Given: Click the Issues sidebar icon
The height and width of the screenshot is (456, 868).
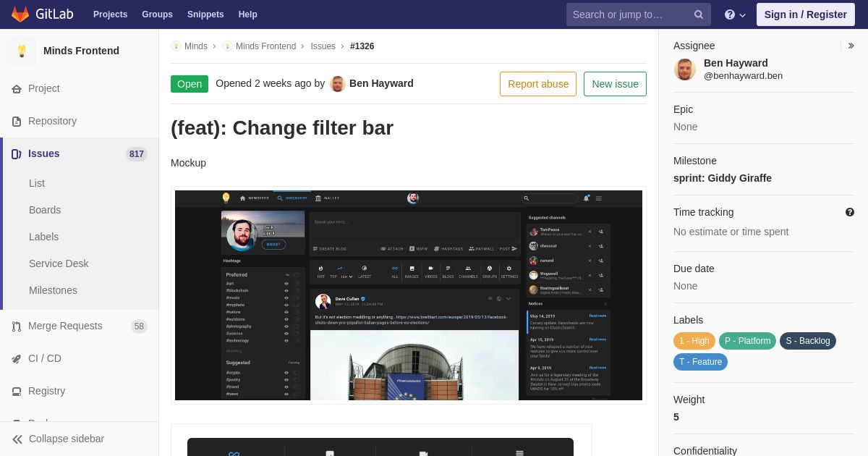Looking at the screenshot, I should click(17, 154).
